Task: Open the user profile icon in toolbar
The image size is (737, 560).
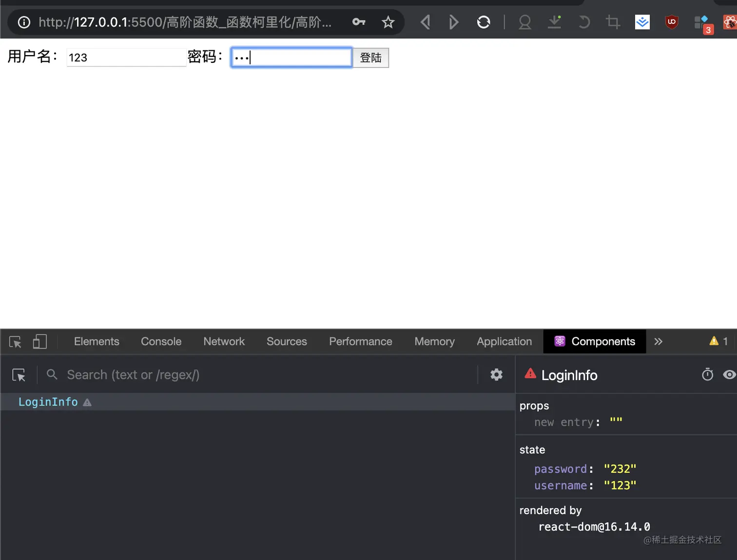Action: [525, 22]
